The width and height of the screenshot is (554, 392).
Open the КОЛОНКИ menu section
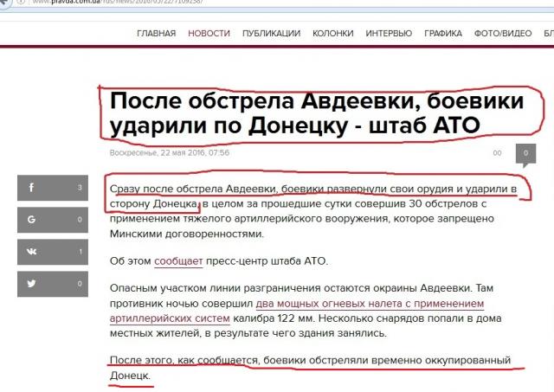pyautogui.click(x=332, y=33)
